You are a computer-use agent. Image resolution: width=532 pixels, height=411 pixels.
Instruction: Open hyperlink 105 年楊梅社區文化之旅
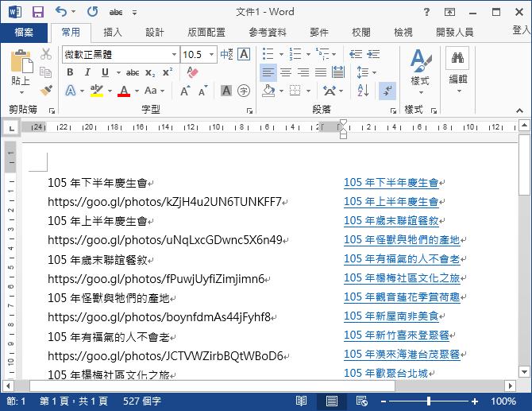(402, 278)
